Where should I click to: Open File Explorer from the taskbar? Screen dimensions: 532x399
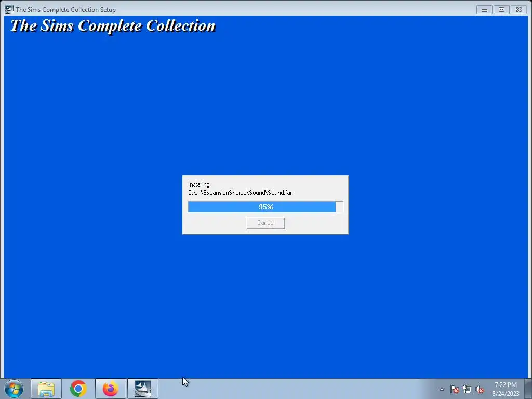pyautogui.click(x=46, y=389)
